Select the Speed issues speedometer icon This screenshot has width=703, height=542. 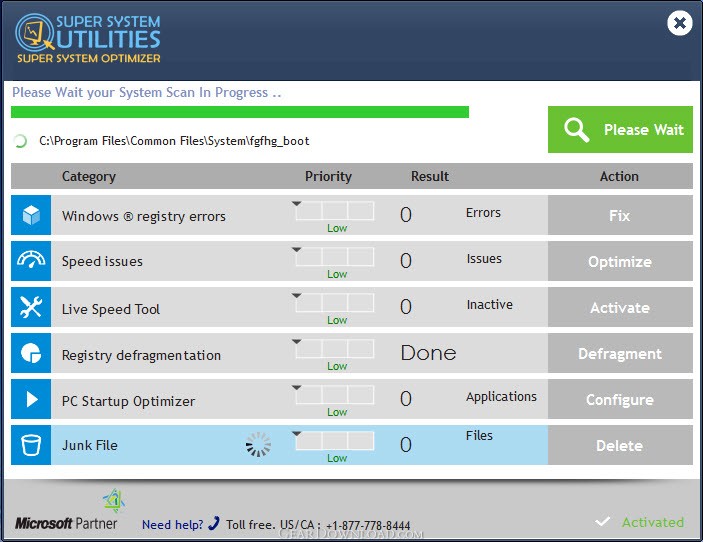click(31, 261)
